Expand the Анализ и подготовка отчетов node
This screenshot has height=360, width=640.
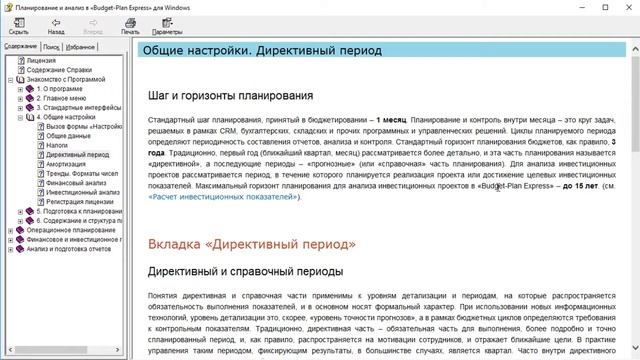tap(11, 249)
